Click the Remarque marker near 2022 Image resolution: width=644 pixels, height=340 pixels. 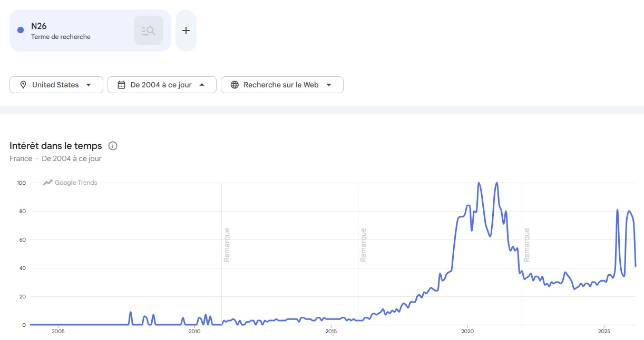pos(526,245)
